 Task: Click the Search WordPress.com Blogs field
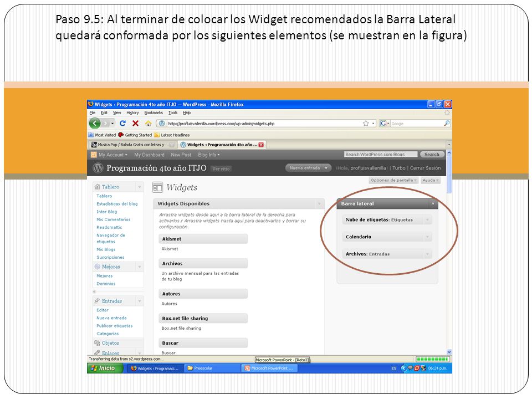tap(380, 155)
